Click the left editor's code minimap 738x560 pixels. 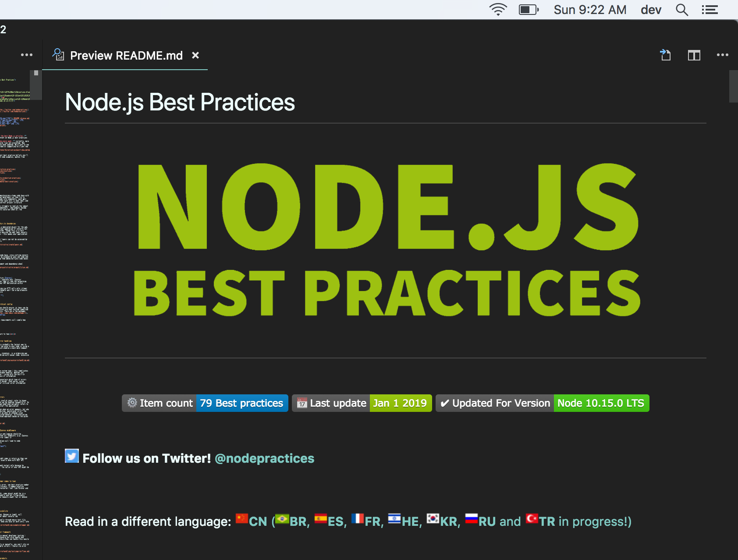point(15,315)
